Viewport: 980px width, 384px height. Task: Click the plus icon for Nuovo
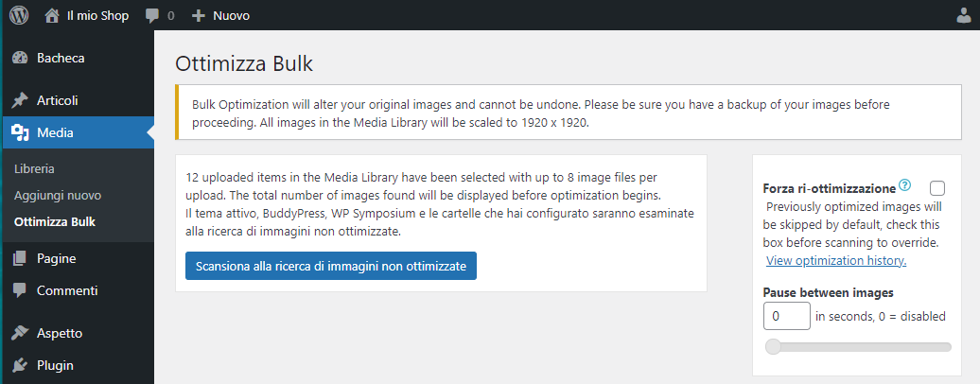[198, 15]
